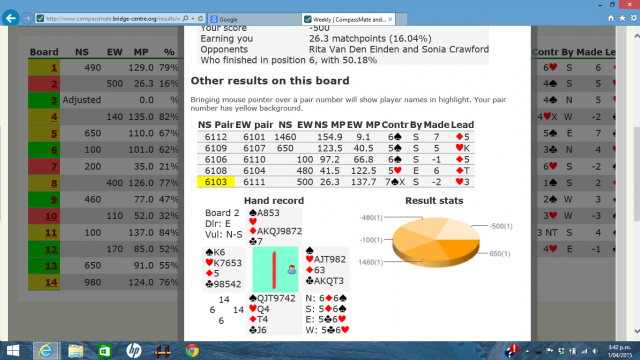Click the browser back arrow button
Viewport: 640px width, 360px height.
tap(11, 18)
